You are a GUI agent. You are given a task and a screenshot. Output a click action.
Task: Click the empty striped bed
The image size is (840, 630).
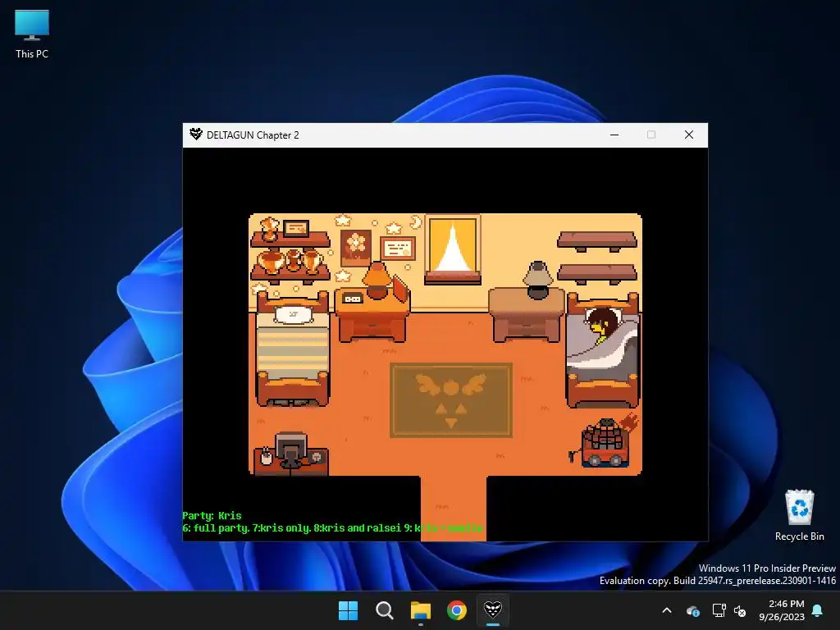click(293, 348)
